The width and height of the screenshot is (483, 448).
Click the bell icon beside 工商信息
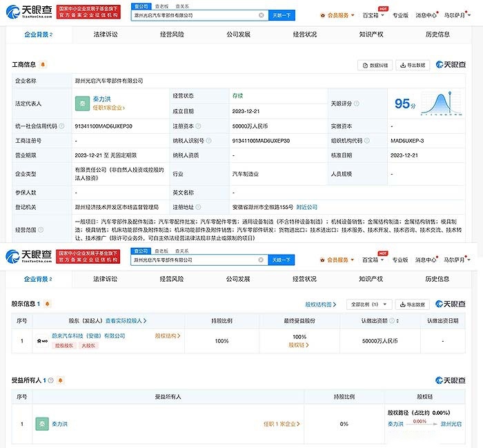click(43, 64)
